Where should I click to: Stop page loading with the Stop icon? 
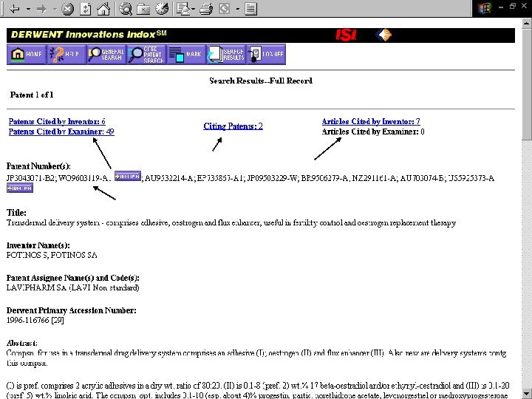[67, 9]
